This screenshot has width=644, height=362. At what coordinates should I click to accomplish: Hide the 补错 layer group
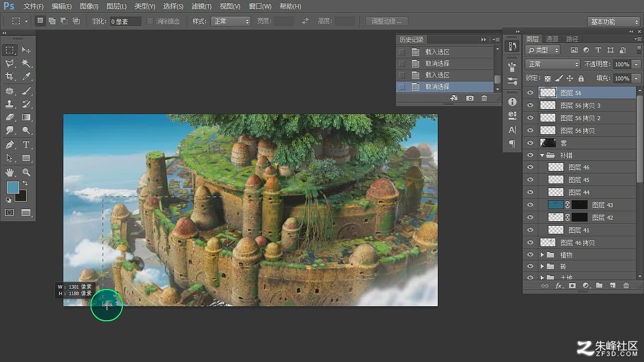coord(530,155)
